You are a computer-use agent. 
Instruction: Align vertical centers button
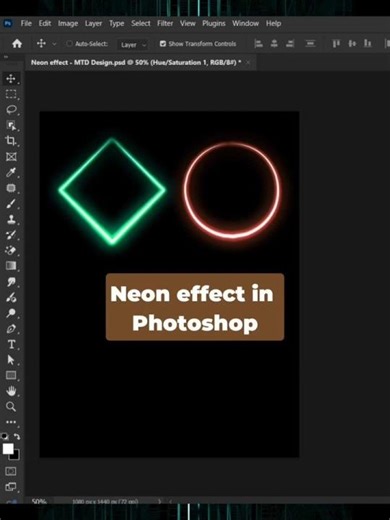(x=352, y=44)
